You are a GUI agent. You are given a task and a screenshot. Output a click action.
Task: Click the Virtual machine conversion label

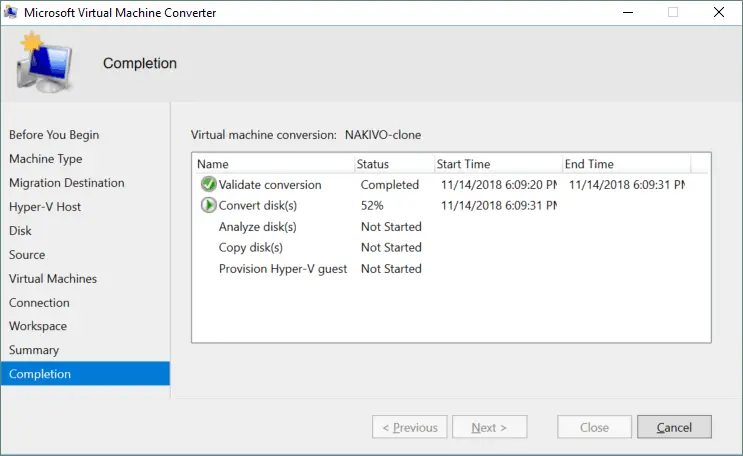click(x=263, y=135)
